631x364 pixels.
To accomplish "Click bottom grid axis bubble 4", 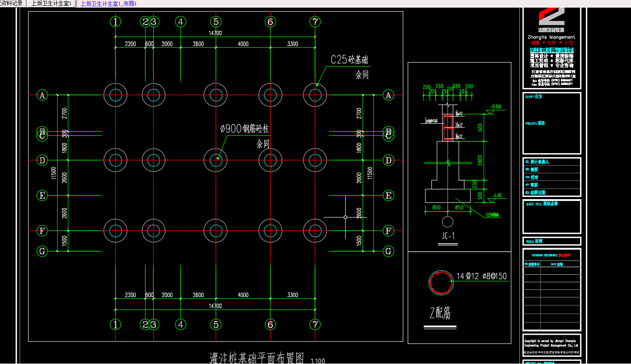I will tap(180, 324).
